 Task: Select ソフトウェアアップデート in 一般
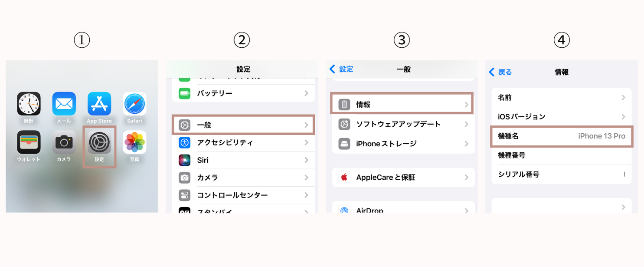[x=402, y=124]
